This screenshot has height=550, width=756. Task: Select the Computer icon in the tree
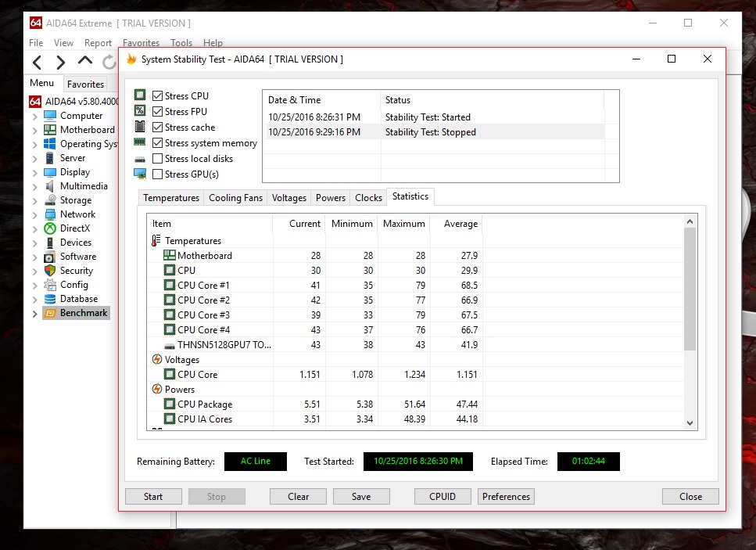(x=50, y=116)
